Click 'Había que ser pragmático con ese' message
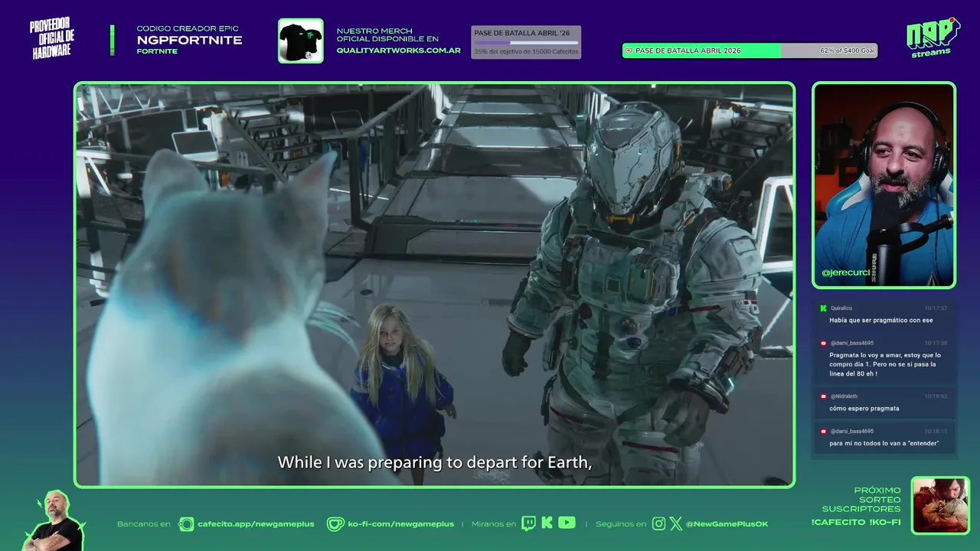980x551 pixels. pyautogui.click(x=880, y=321)
